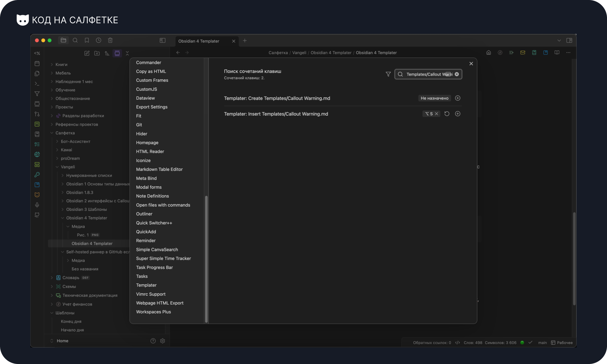Toggle left sidebar panel icon
Image resolution: width=607 pixels, height=364 pixels.
click(162, 40)
